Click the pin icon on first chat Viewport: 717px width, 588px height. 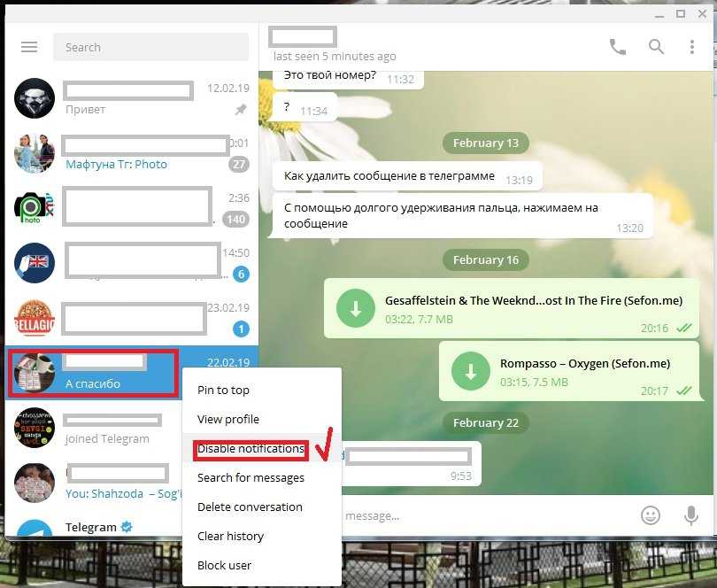[x=241, y=109]
